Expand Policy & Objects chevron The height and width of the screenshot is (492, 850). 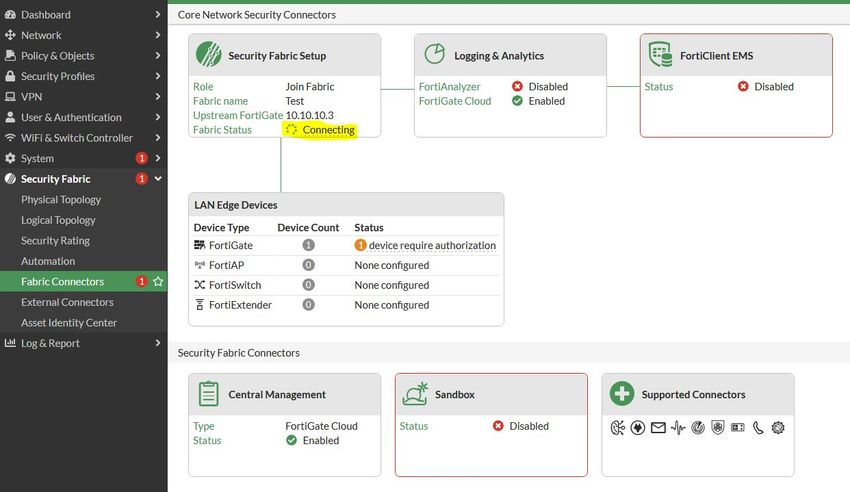(158, 56)
